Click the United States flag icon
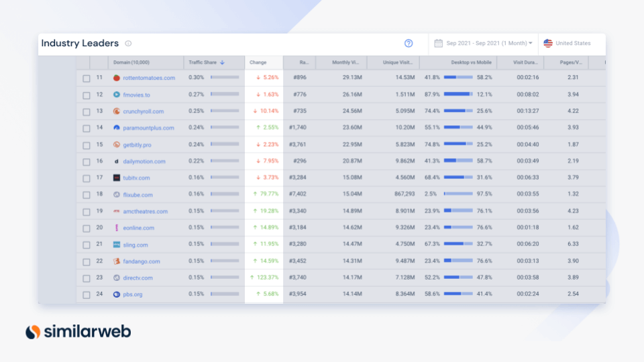The width and height of the screenshot is (644, 362). 548,43
